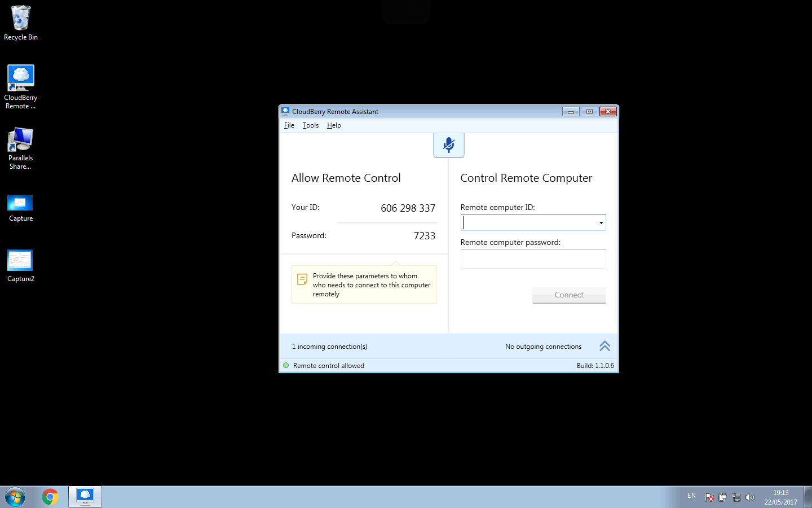Expand connections panel with double chevron icon
The height and width of the screenshot is (508, 812).
click(604, 346)
